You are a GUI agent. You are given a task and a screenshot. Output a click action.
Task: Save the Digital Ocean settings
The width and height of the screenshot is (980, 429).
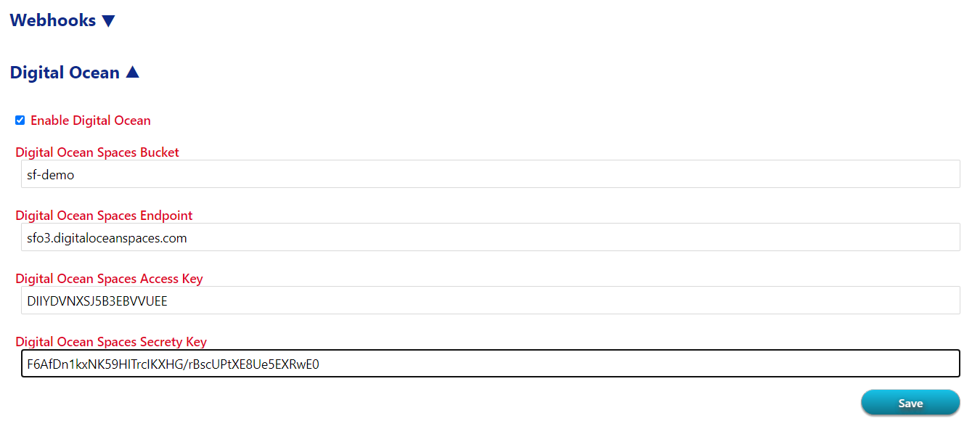coord(910,403)
